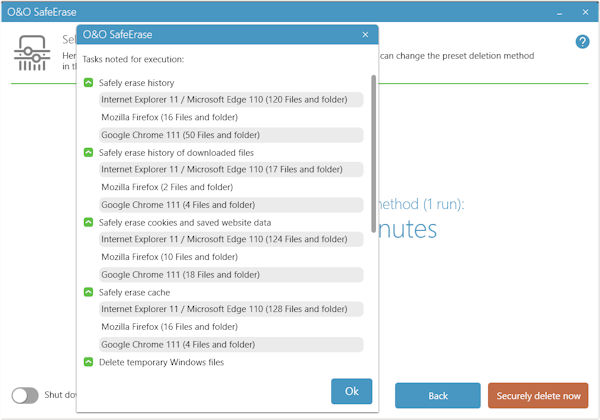The height and width of the screenshot is (420, 600).
Task: Select Mozilla Firefox (2 Files and folder)
Action: [x=231, y=187]
